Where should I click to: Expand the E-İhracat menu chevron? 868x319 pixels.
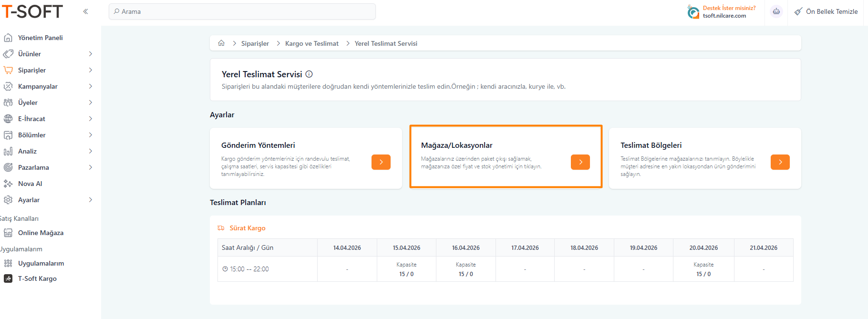(91, 119)
